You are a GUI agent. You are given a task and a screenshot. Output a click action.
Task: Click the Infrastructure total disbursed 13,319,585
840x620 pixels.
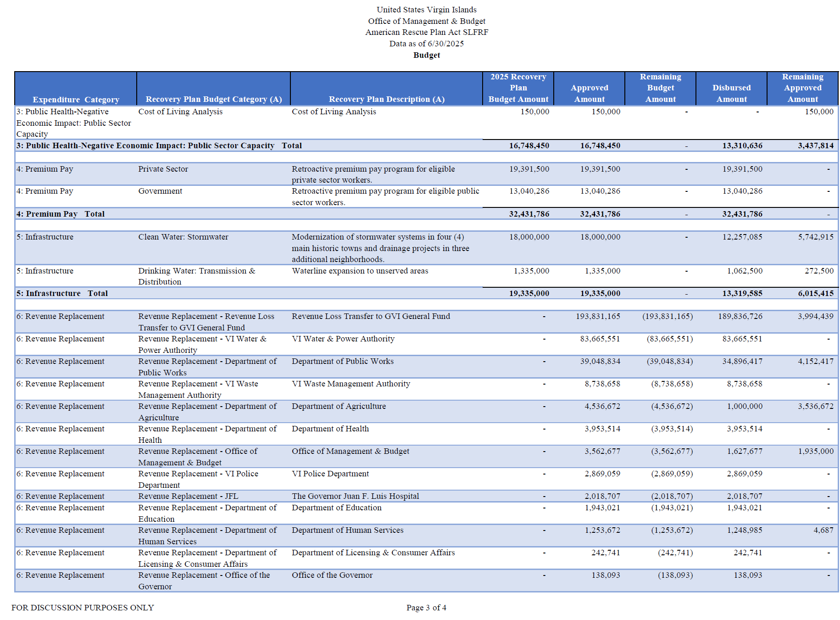coord(742,293)
